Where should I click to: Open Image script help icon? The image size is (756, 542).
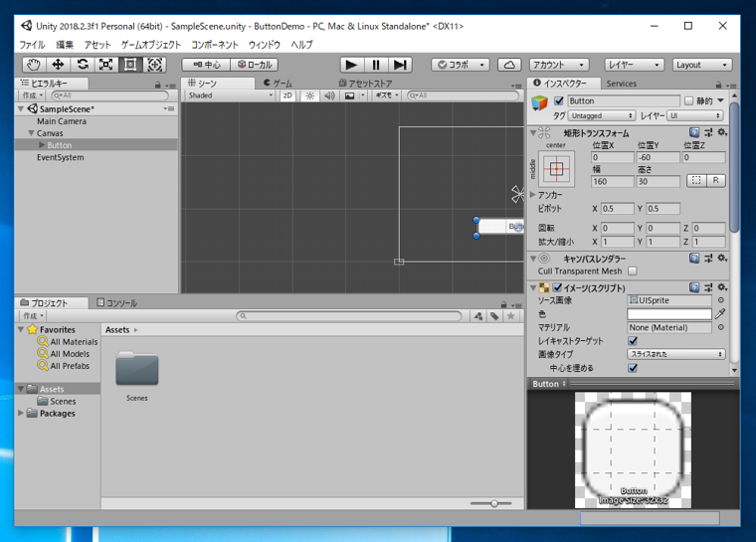[693, 287]
